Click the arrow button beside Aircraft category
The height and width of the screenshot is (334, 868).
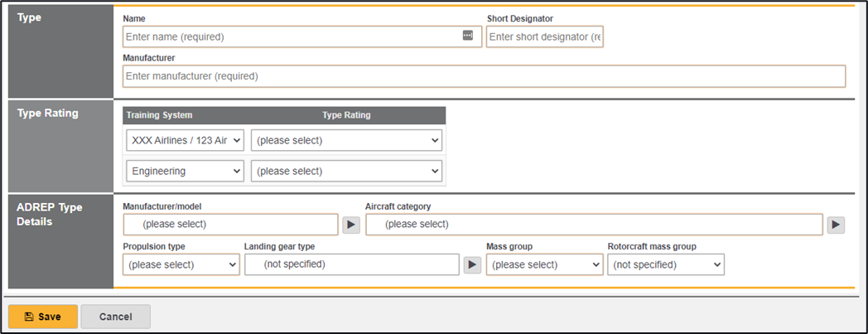[x=836, y=225]
